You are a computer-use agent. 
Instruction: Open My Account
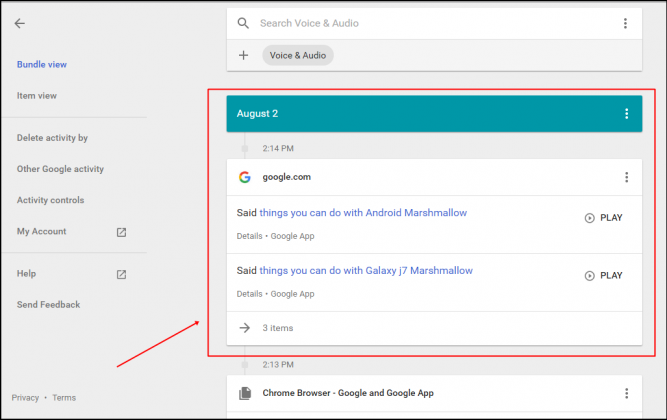pos(42,231)
